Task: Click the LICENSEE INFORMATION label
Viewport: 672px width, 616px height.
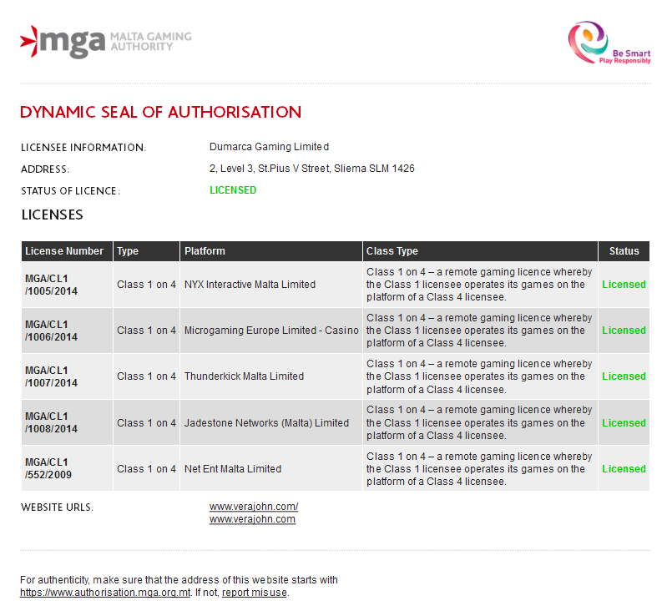Action: (x=83, y=148)
